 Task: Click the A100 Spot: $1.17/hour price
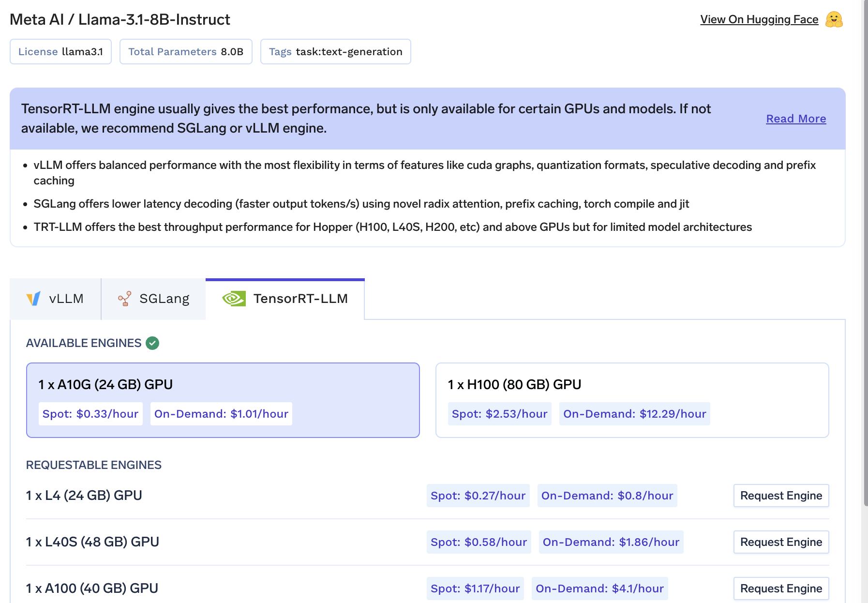pos(475,588)
